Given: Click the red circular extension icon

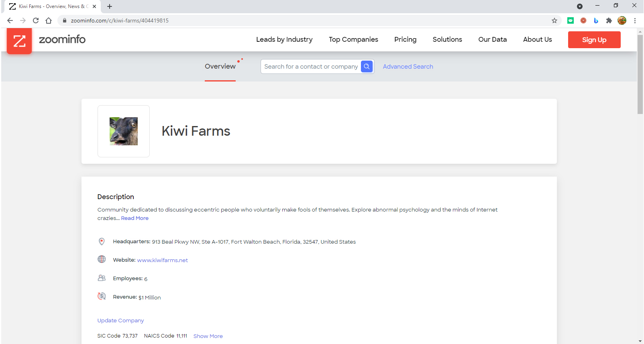Looking at the screenshot, I should (x=583, y=20).
